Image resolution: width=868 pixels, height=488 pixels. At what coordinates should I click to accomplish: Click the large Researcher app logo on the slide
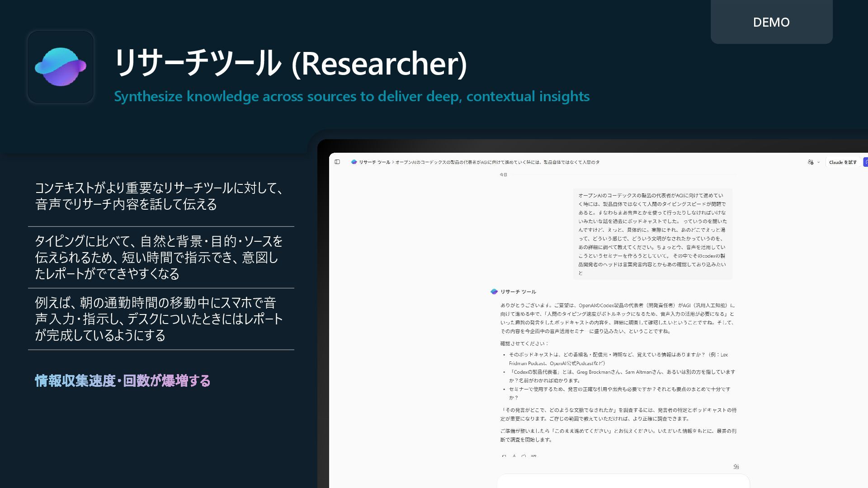pos(61,67)
